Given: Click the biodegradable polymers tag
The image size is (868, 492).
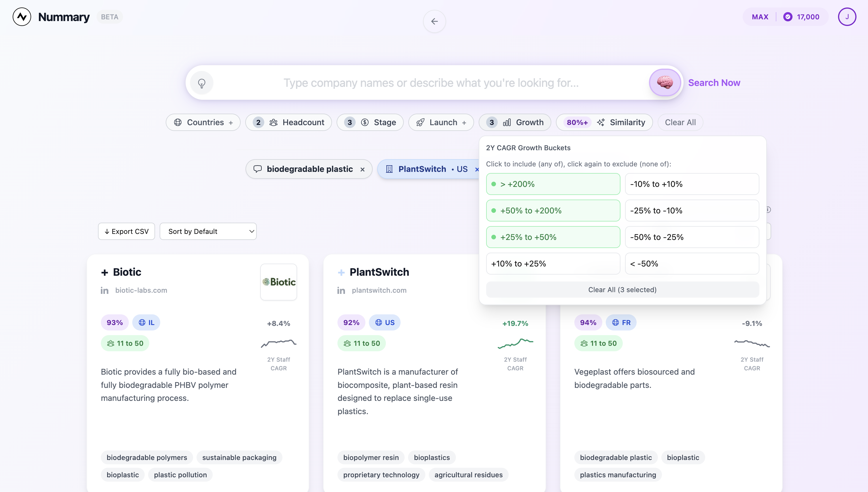Looking at the screenshot, I should tap(147, 457).
